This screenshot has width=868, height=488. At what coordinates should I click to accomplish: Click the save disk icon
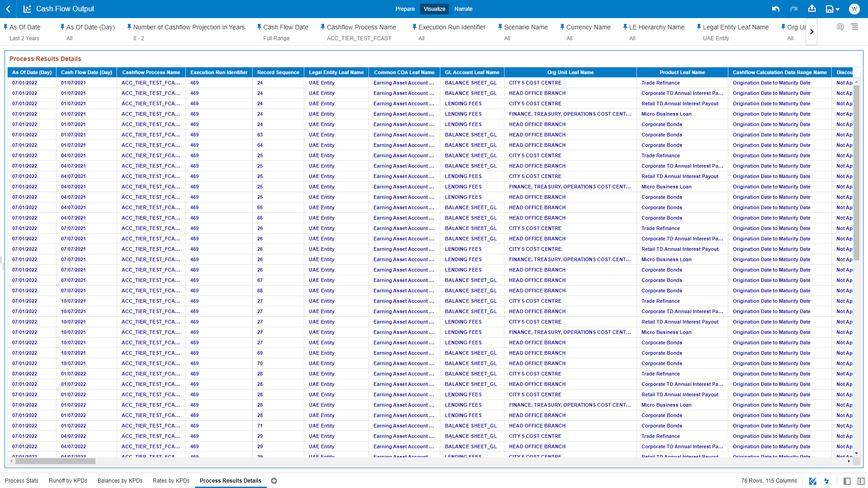[829, 9]
